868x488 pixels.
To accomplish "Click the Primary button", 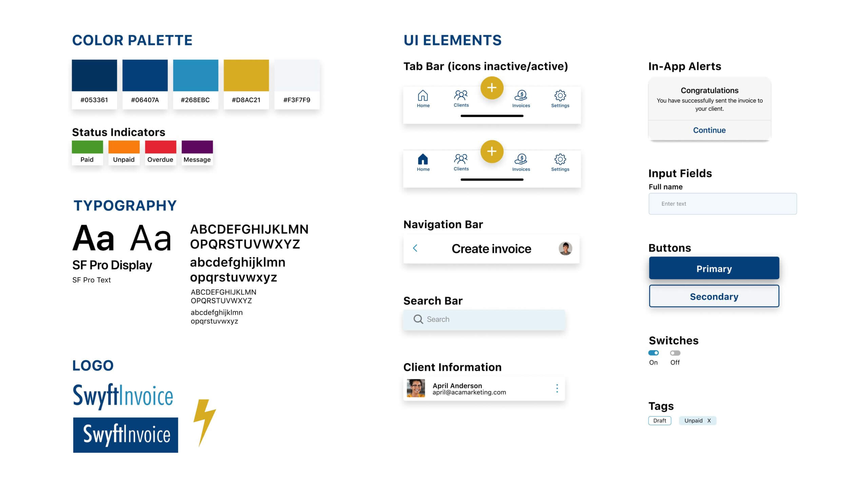I will coord(714,267).
